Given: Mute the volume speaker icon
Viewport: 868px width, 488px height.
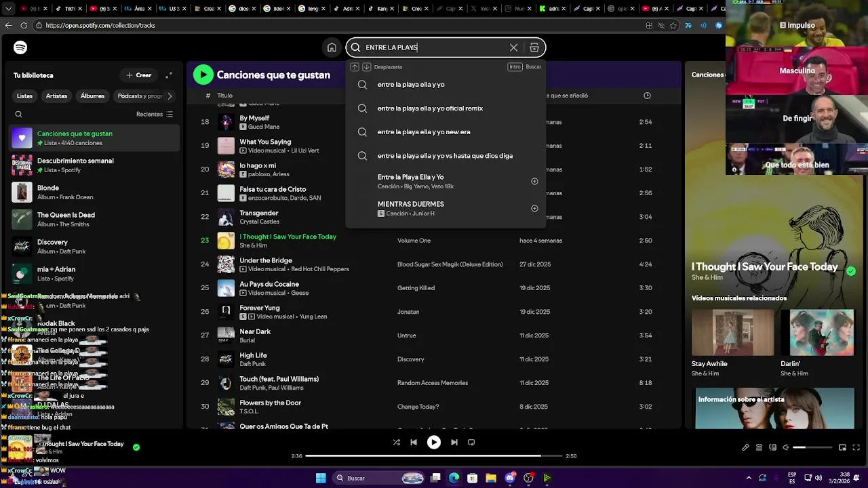Looking at the screenshot, I should (785, 447).
